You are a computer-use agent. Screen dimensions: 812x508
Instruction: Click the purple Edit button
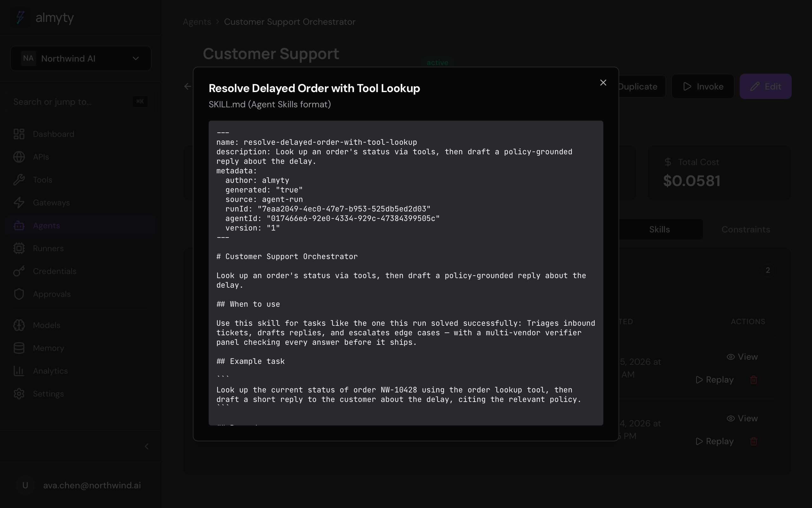765,86
